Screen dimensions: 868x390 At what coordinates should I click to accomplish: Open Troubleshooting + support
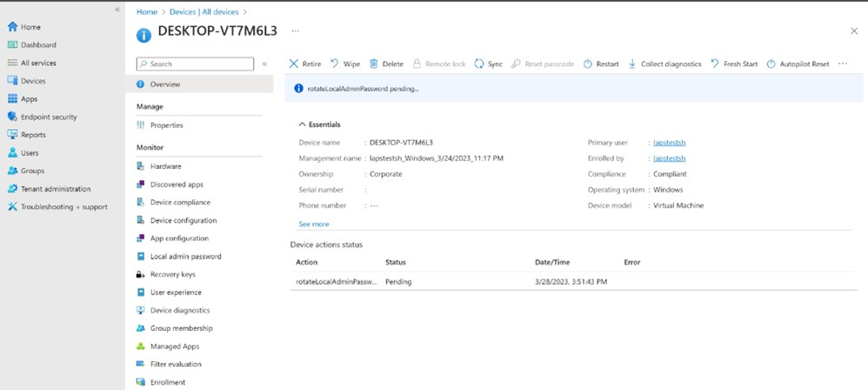click(57, 206)
